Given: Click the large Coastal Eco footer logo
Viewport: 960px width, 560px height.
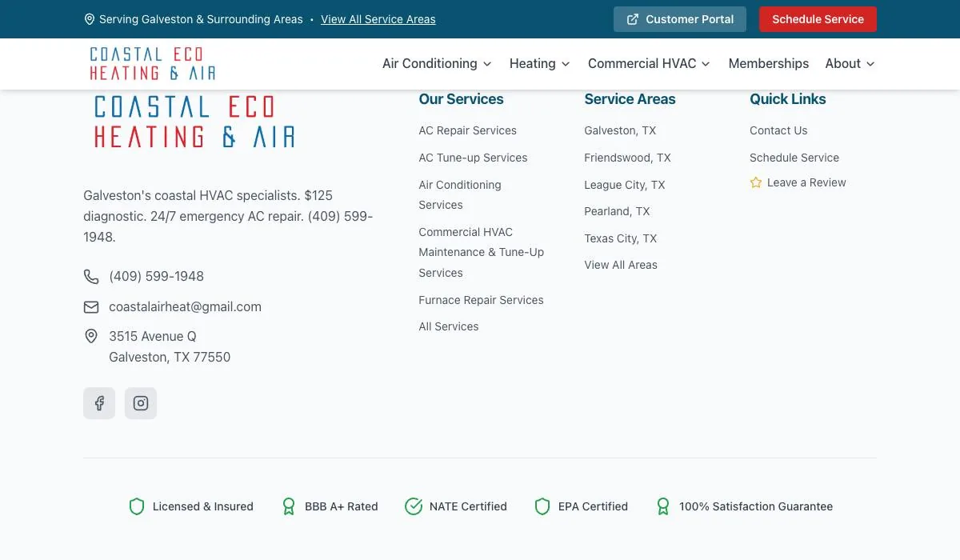Looking at the screenshot, I should [x=194, y=122].
